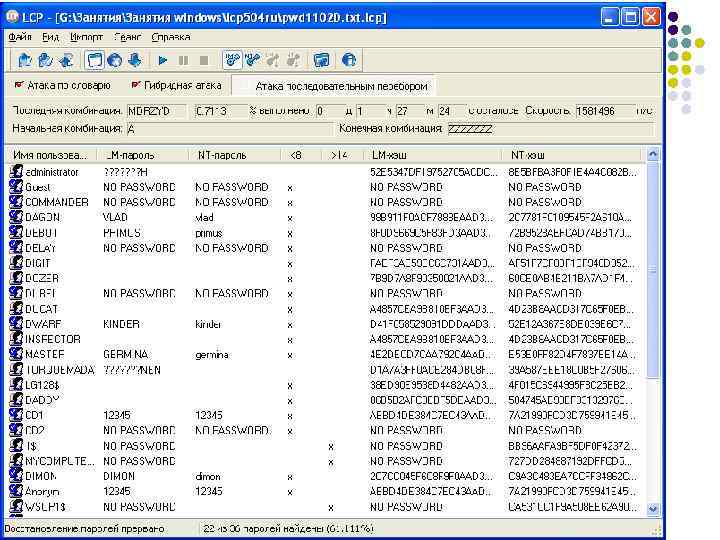Start password recovery with the play icon
Viewport: 720px width, 540px height.
[x=163, y=61]
